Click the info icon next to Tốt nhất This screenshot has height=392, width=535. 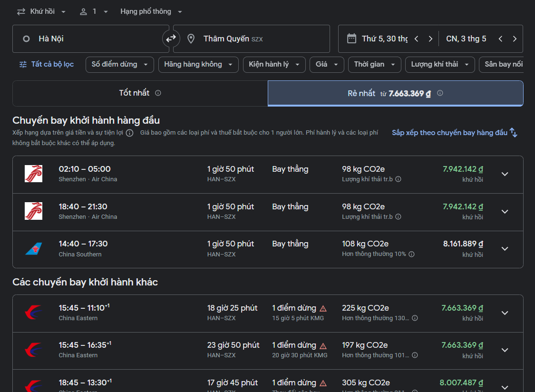pos(158,93)
